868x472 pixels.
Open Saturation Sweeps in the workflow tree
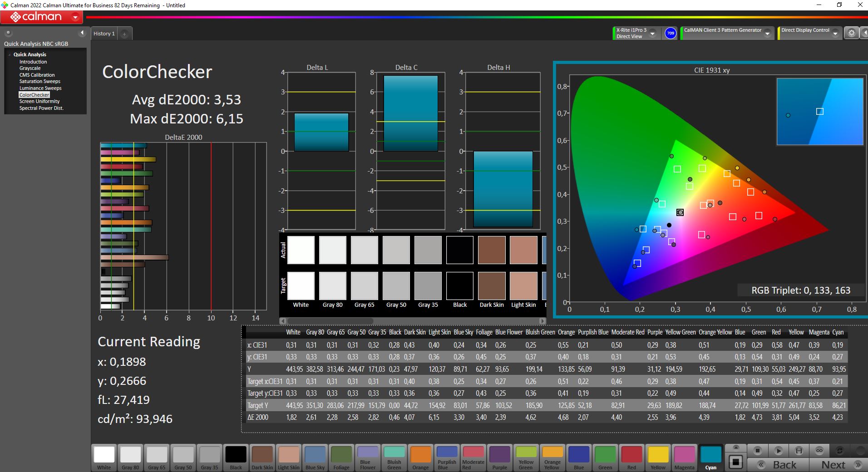tap(39, 81)
